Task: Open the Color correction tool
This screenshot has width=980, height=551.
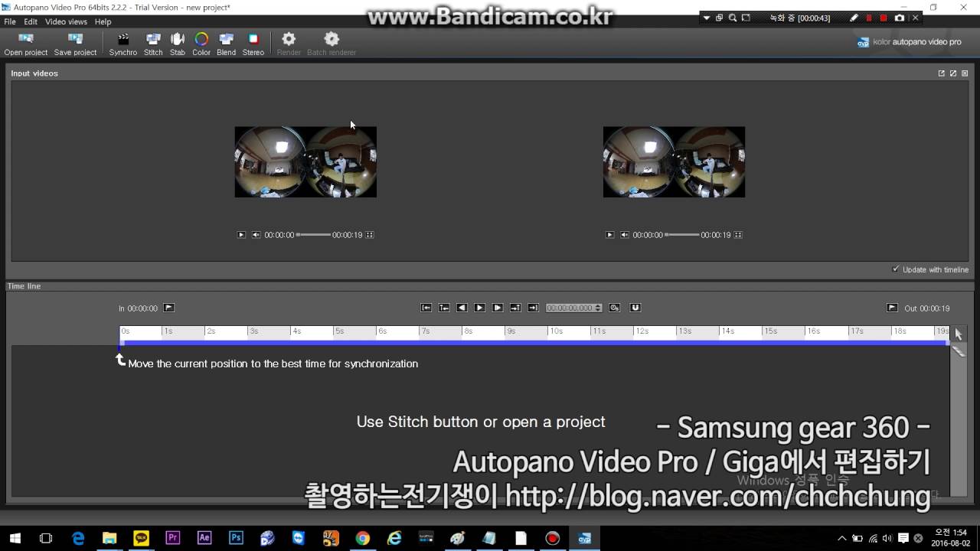Action: [201, 44]
